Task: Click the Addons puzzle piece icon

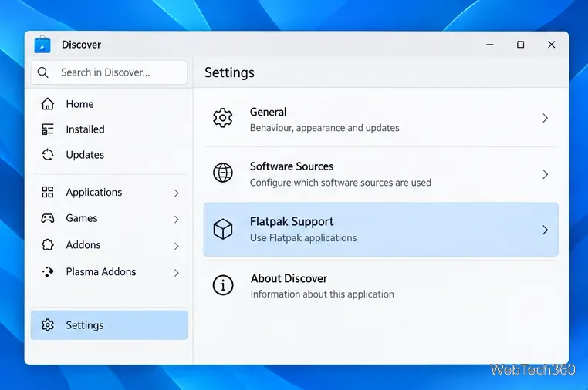Action: 48,244
